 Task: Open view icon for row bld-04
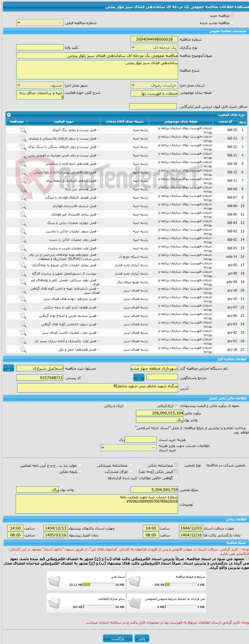click(22, 223)
